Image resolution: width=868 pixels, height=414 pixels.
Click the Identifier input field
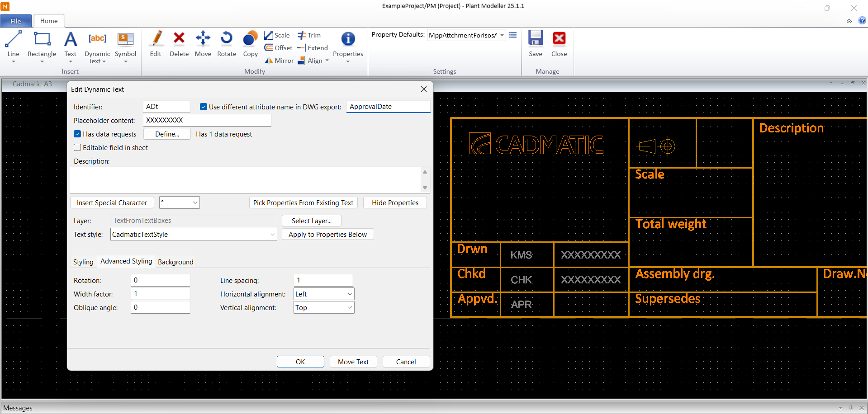tap(166, 107)
